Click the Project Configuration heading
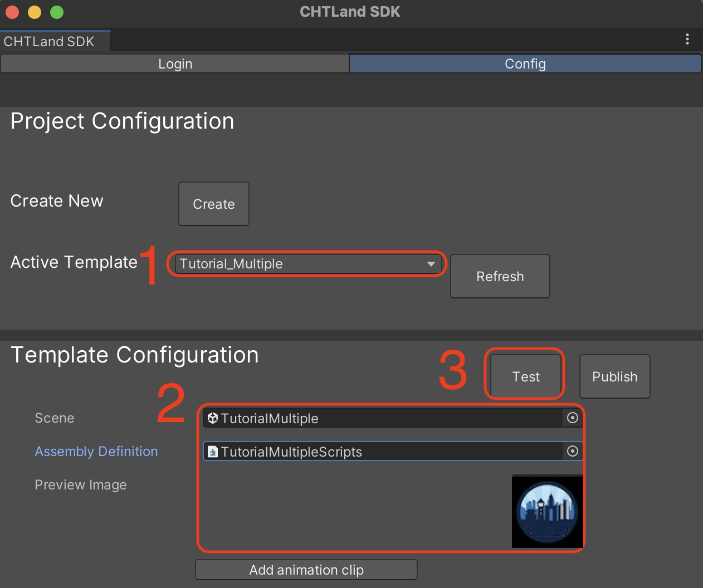Image resolution: width=703 pixels, height=588 pixels. click(123, 121)
